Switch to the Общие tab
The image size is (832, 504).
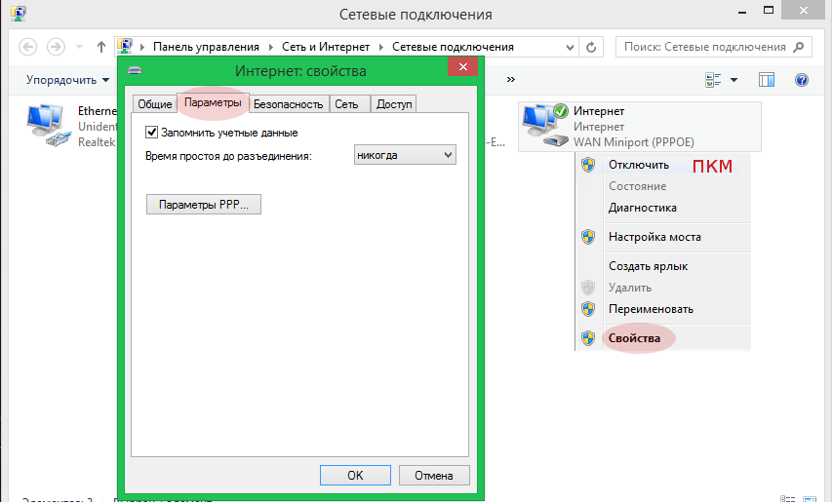tap(154, 103)
